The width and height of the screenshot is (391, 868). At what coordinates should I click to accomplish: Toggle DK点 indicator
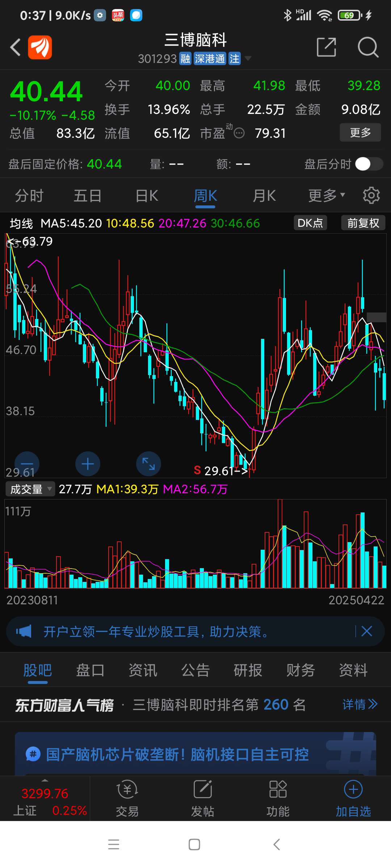point(310,223)
